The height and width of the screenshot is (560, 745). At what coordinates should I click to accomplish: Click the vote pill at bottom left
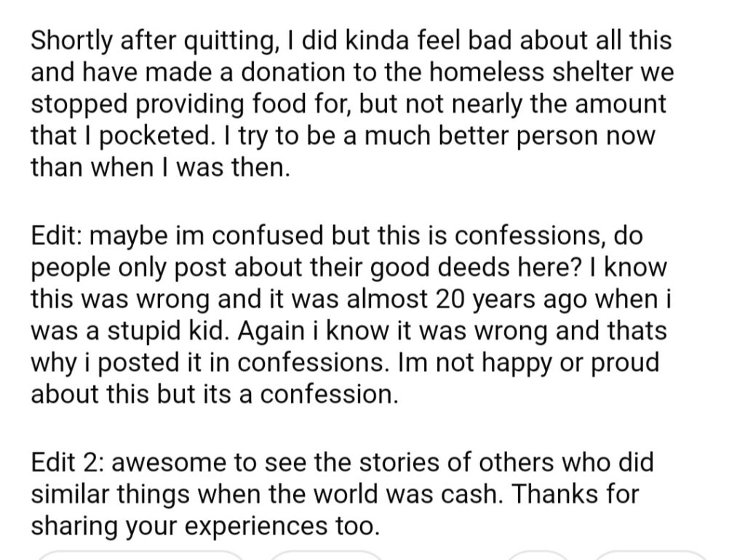click(x=140, y=555)
